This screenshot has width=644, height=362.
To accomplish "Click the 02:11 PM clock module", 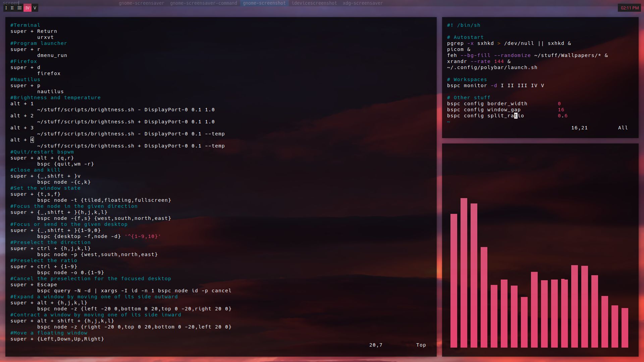I will coord(630,8).
